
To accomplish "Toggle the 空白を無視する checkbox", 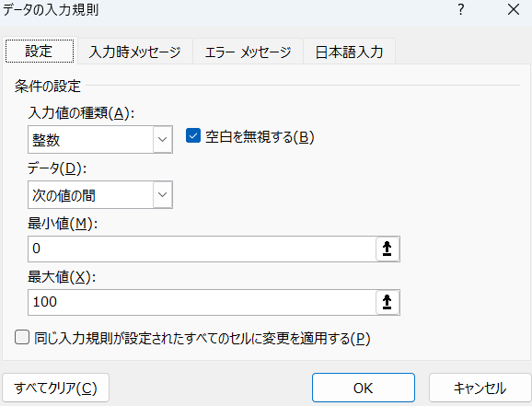I will pos(193,136).
